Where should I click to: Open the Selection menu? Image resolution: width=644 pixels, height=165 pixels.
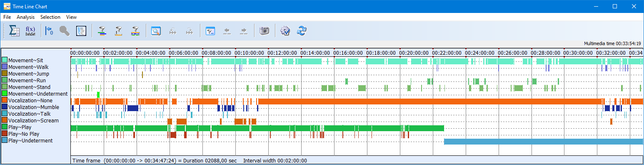(50, 17)
